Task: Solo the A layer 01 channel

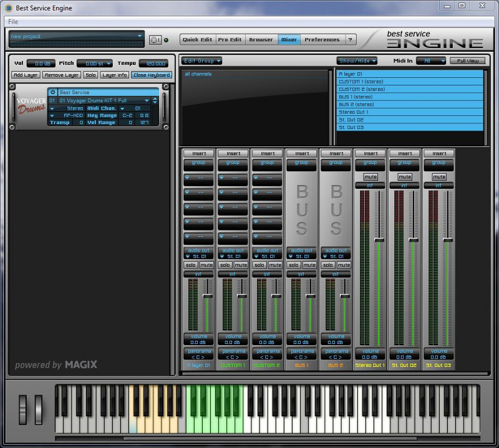Action: (x=191, y=265)
